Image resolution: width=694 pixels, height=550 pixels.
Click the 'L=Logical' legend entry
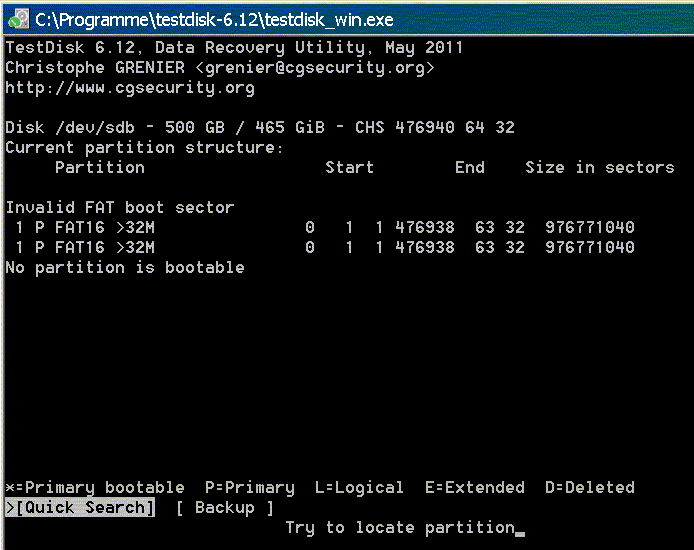[x=359, y=488]
